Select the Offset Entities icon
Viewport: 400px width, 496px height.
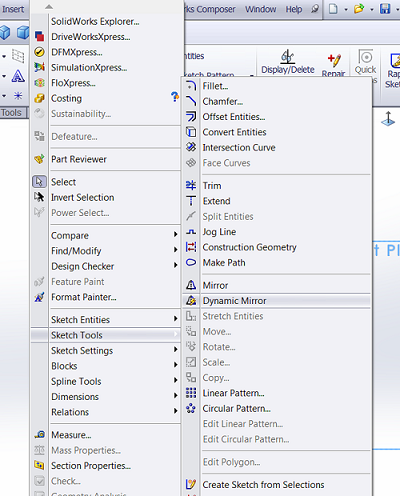[x=191, y=117]
